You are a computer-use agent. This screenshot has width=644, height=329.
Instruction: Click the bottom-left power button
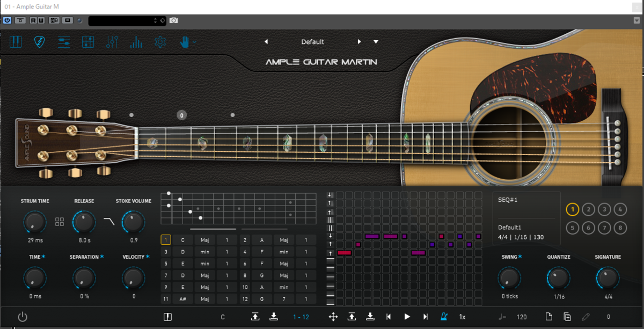click(23, 317)
